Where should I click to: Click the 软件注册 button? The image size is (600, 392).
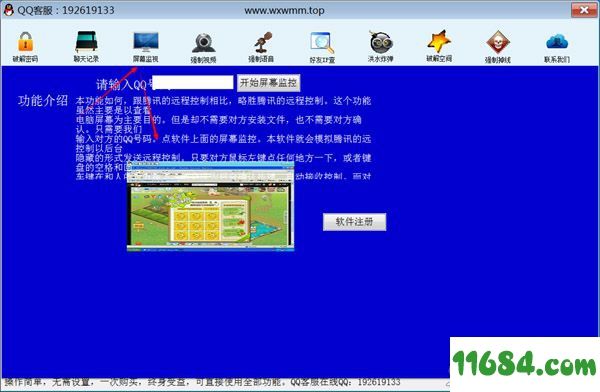[x=354, y=222]
